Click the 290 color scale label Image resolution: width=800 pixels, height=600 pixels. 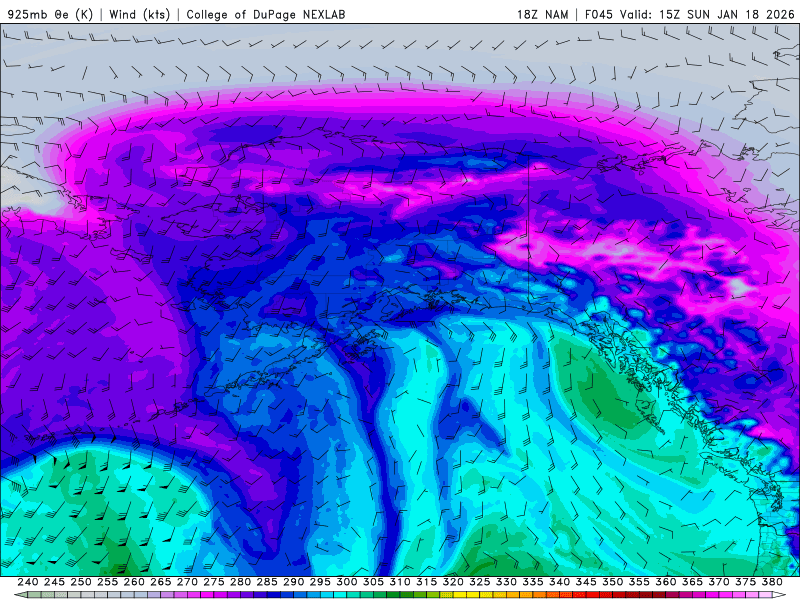(x=293, y=582)
